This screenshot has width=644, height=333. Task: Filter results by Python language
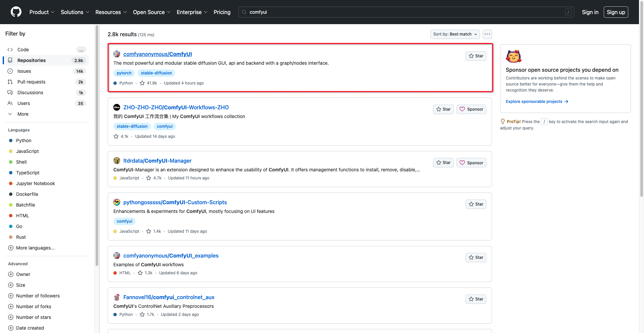(x=23, y=141)
